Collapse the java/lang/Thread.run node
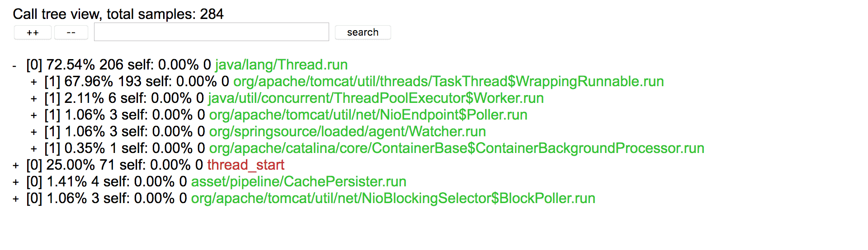The width and height of the screenshot is (868, 250). (14, 66)
